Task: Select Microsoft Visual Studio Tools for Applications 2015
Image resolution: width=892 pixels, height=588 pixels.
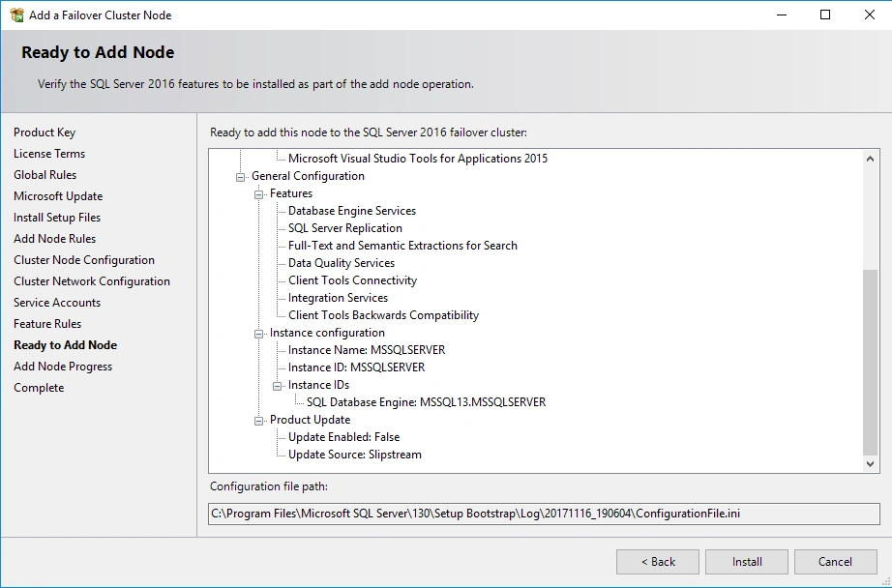Action: click(418, 159)
